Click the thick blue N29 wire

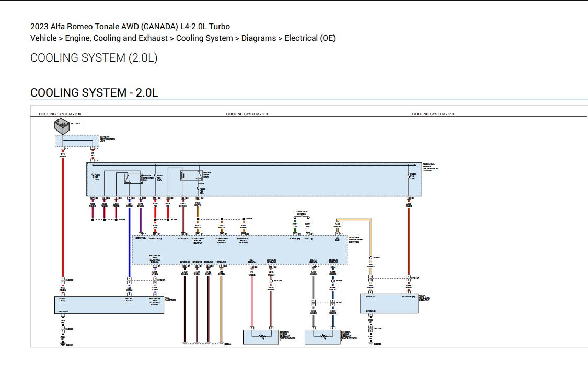point(130,242)
